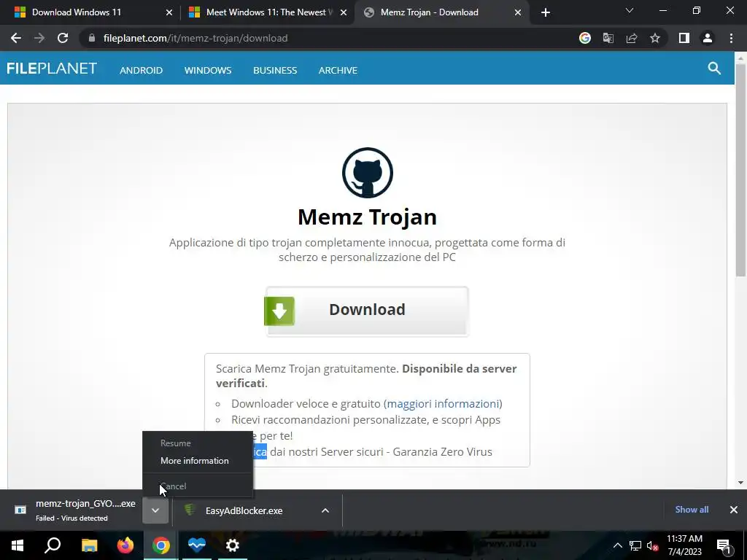
Task: Launch Firefox from the taskbar
Action: coord(125,545)
